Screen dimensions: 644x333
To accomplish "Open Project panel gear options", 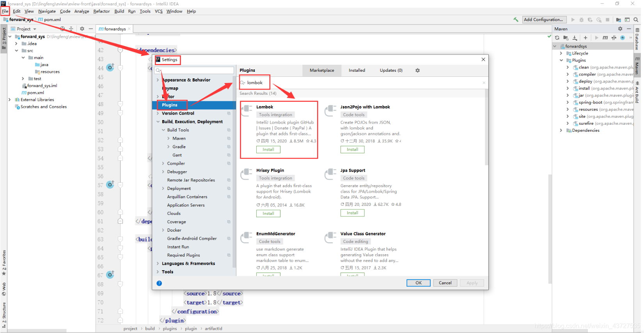I will tap(82, 29).
